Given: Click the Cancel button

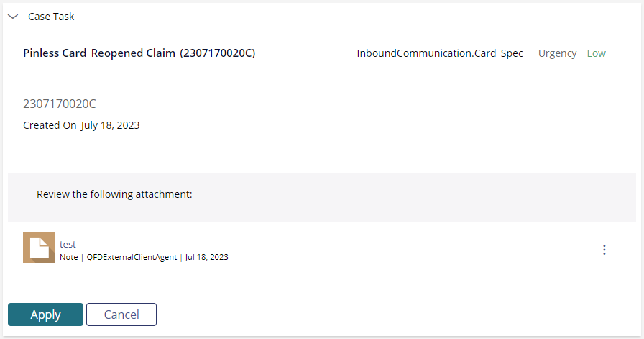Looking at the screenshot, I should point(121,315).
